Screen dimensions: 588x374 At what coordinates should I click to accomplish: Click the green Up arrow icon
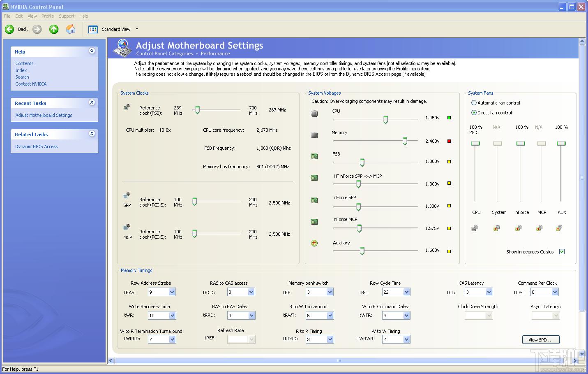coord(54,29)
